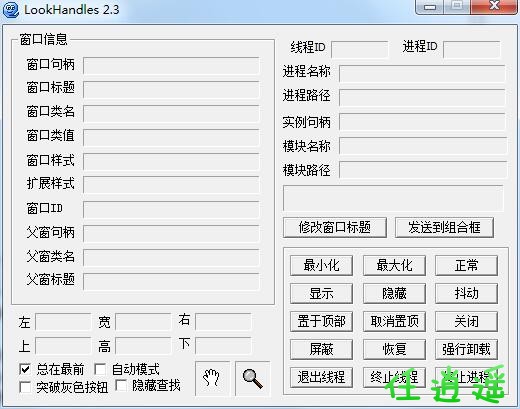Select the 进程路径 text field
This screenshot has height=409, width=520.
422,97
